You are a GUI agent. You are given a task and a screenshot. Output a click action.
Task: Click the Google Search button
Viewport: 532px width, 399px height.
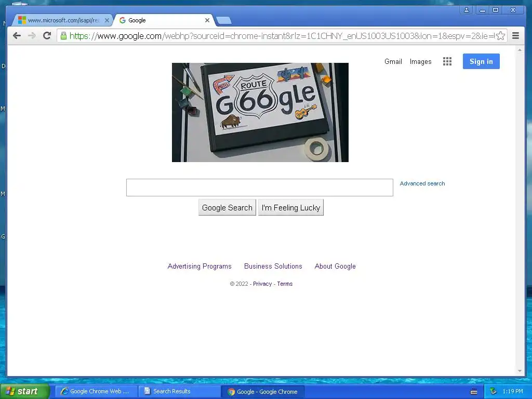pos(227,208)
